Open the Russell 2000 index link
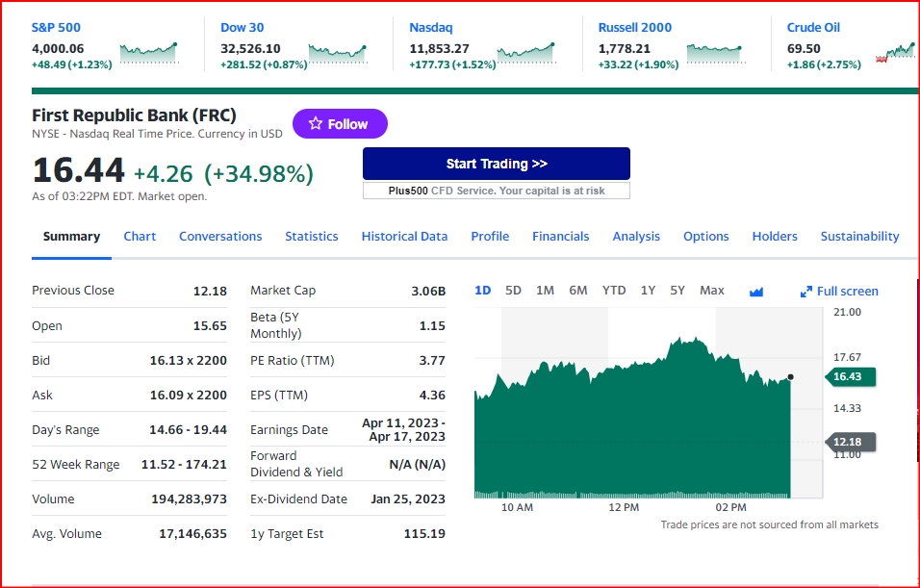The width and height of the screenshot is (920, 588). (635, 28)
